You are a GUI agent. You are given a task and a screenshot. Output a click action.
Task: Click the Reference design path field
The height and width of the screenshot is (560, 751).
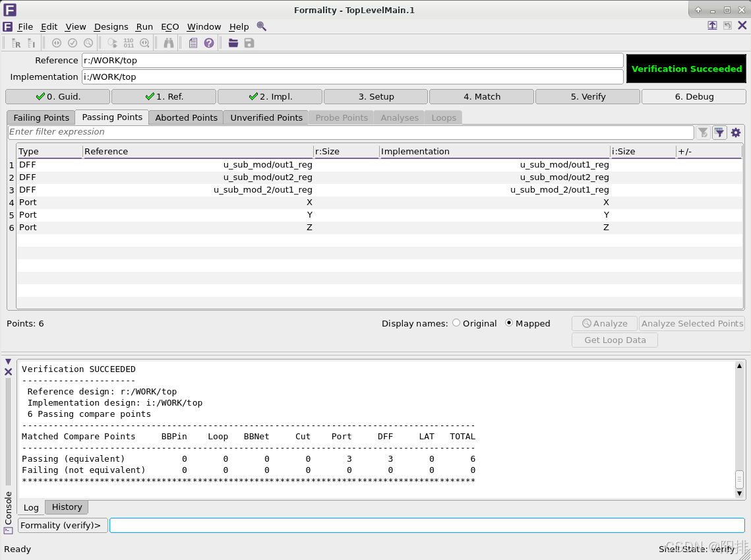tap(353, 61)
